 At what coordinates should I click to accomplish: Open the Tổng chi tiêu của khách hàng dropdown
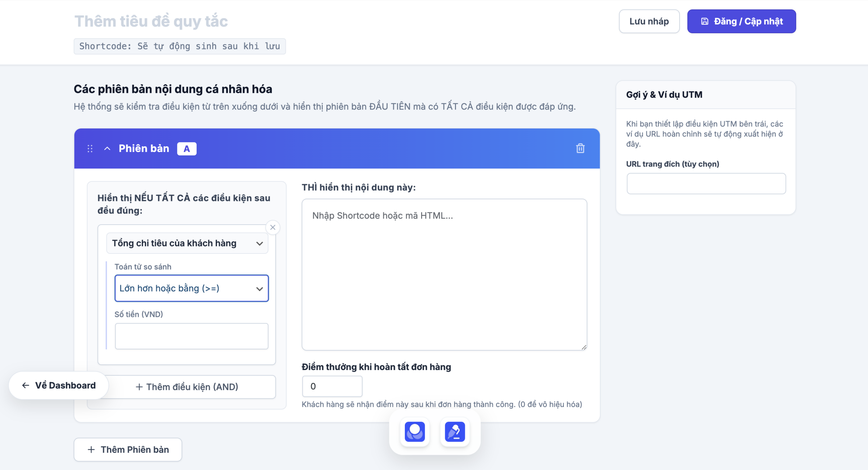[187, 243]
